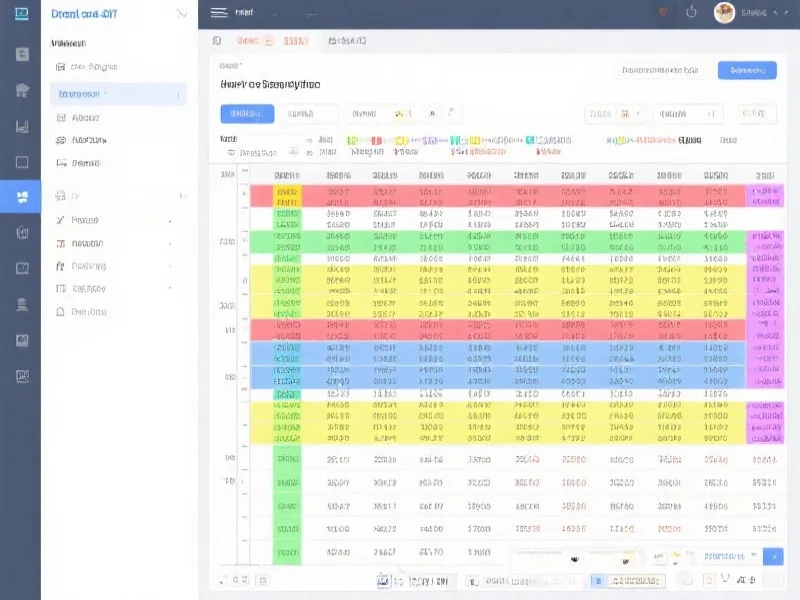Expand the sidebar row with the Y-shaped icon
Viewport: 800px width, 600px height.
[115, 220]
